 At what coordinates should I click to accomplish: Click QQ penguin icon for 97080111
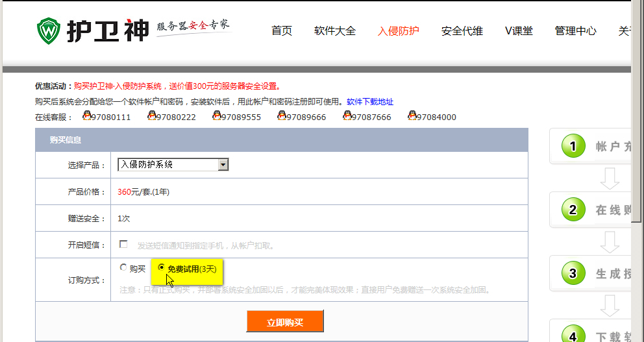pos(87,116)
